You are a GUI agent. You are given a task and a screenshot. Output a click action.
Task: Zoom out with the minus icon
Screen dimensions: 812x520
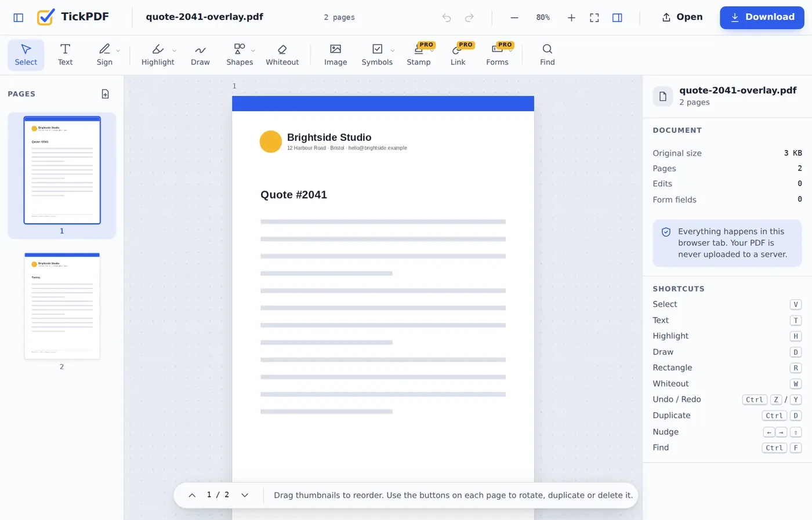(x=514, y=17)
